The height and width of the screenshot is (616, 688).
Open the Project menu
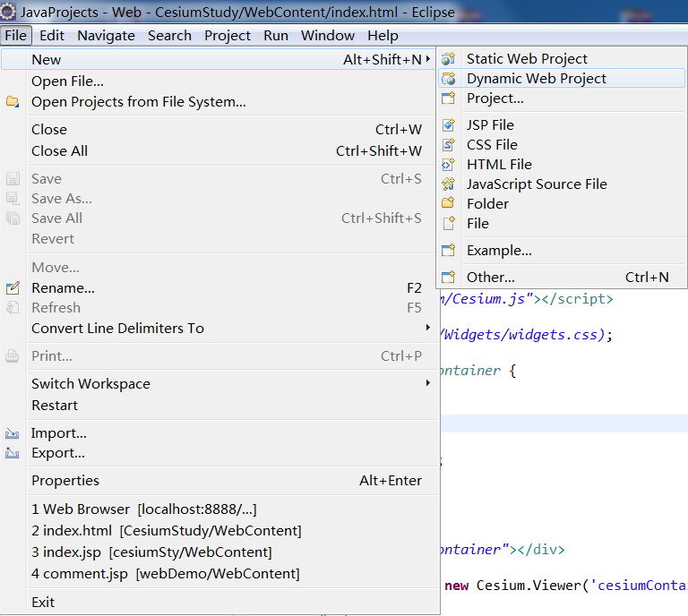coord(228,36)
